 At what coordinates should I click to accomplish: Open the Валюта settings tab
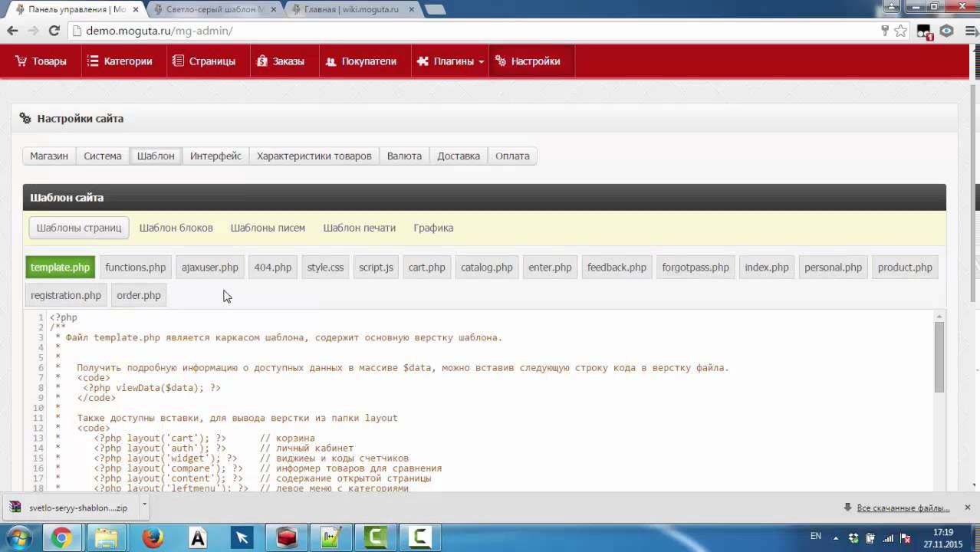click(x=404, y=156)
